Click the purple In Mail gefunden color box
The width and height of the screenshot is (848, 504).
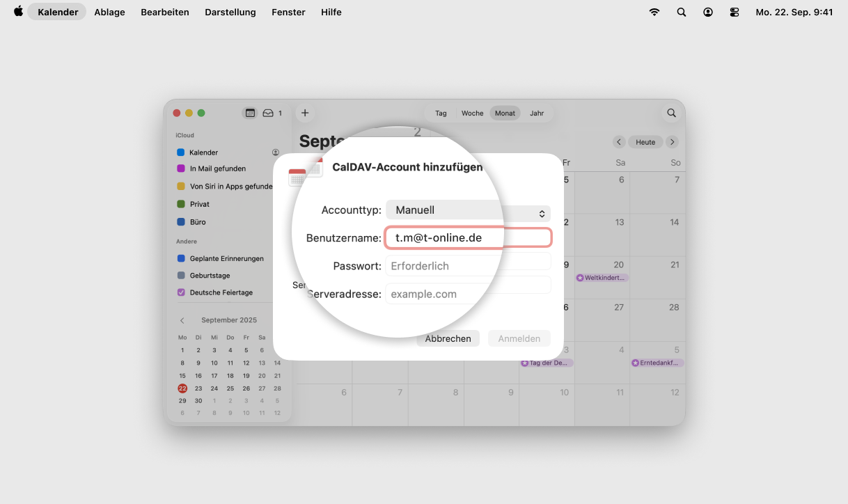(x=181, y=168)
